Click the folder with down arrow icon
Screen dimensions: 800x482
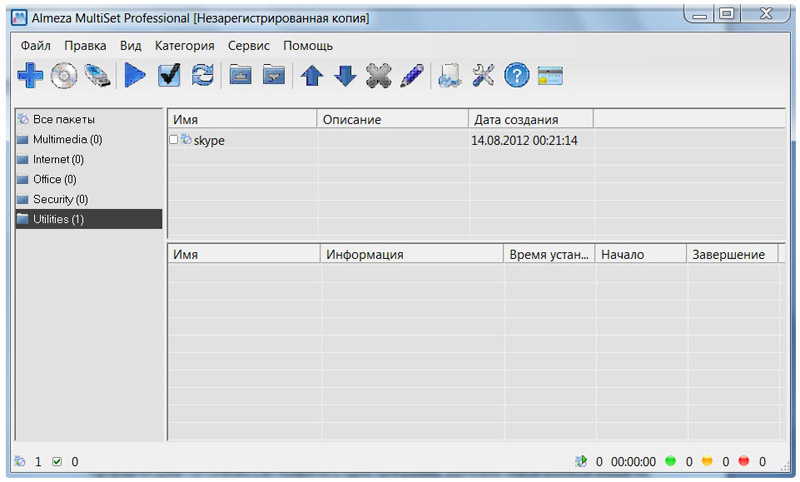click(x=274, y=75)
